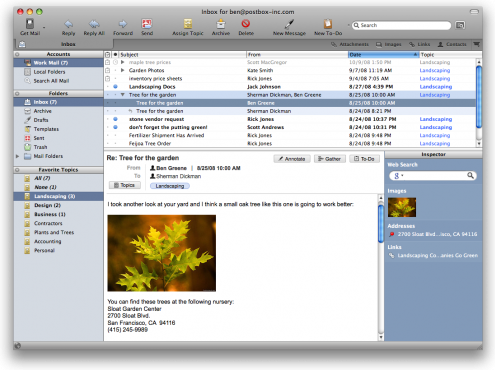Viewport: 495px width, 370px height.
Task: Expand the Garden Photos thread
Action: 123,70
